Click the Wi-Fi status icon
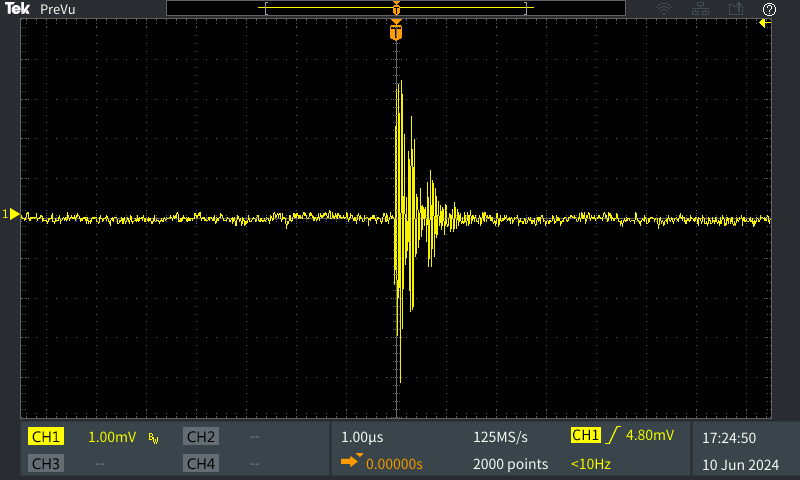Screen dimensions: 800x480 663,9
